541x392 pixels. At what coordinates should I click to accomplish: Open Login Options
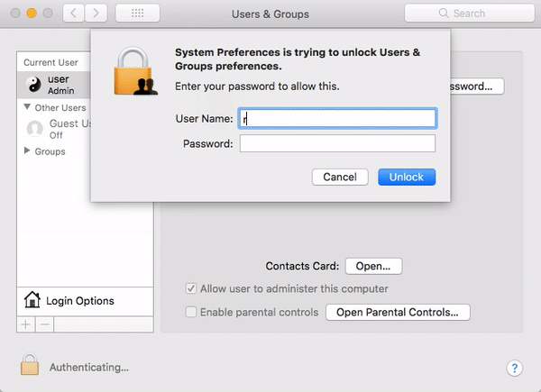click(85, 301)
